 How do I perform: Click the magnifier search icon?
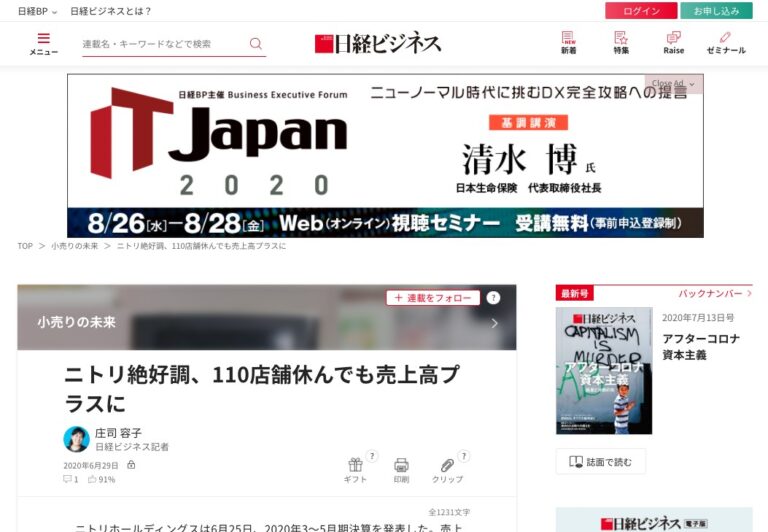256,44
